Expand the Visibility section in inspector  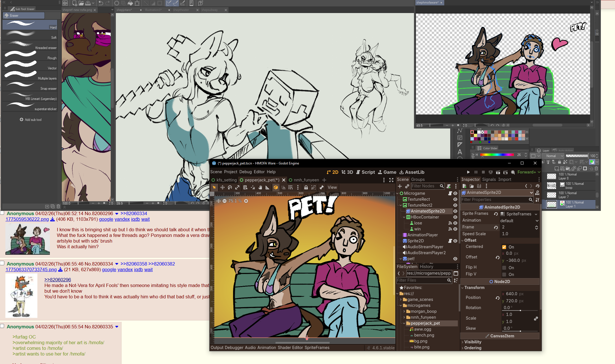coord(473,342)
